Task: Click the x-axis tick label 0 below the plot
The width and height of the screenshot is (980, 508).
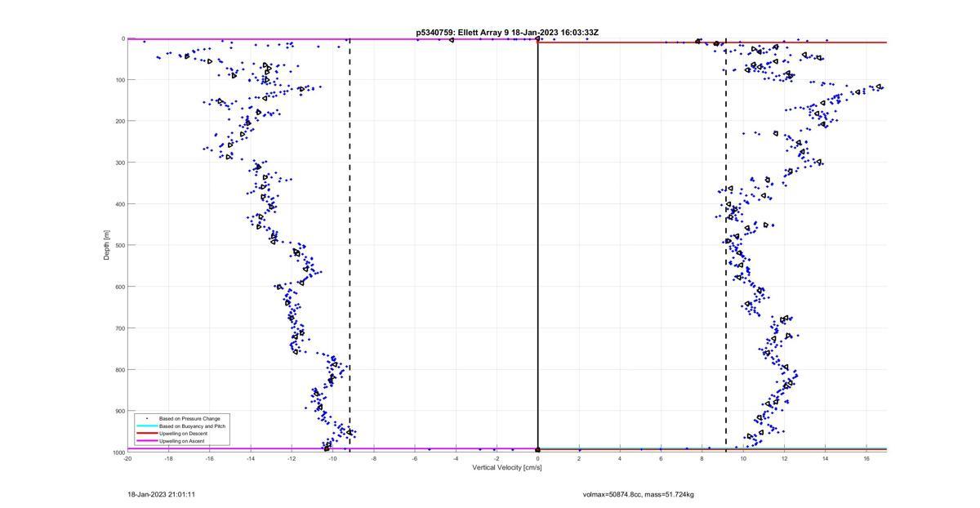Action: [x=538, y=458]
